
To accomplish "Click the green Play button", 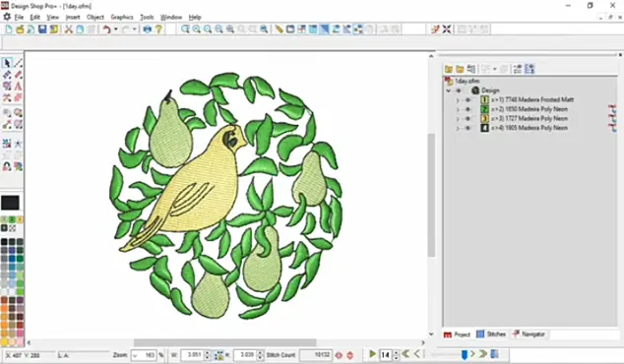I will [372, 353].
